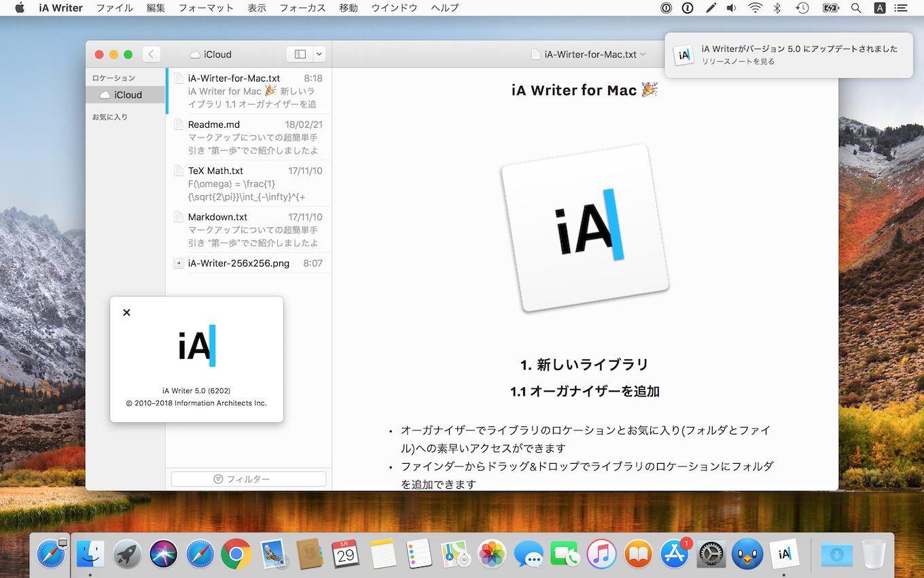Open the Photos app from the Dock
924x578 pixels.
coord(492,554)
